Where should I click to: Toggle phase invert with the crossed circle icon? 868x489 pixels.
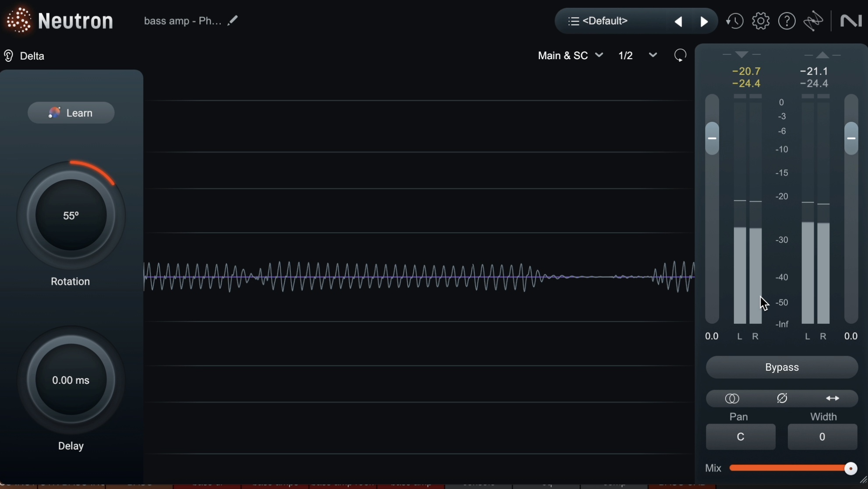[782, 398]
